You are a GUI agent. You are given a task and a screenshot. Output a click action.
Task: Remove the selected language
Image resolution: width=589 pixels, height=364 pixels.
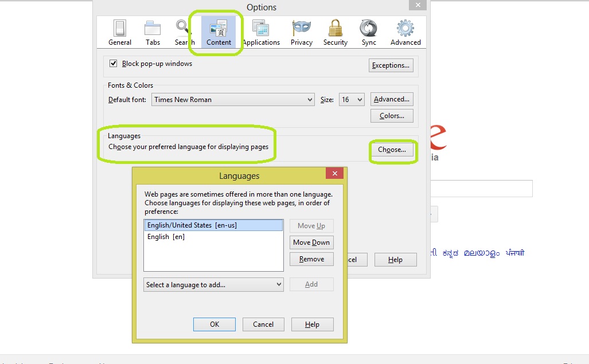pyautogui.click(x=311, y=259)
